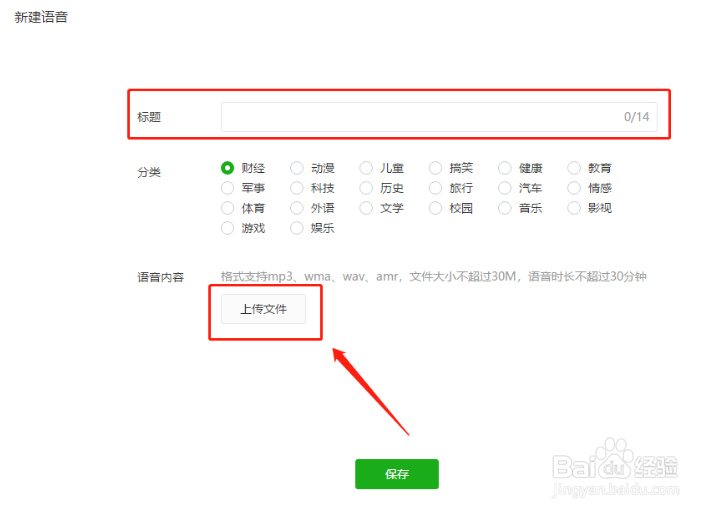Select the 游戏 category radio button
The width and height of the screenshot is (721, 515).
tap(227, 228)
